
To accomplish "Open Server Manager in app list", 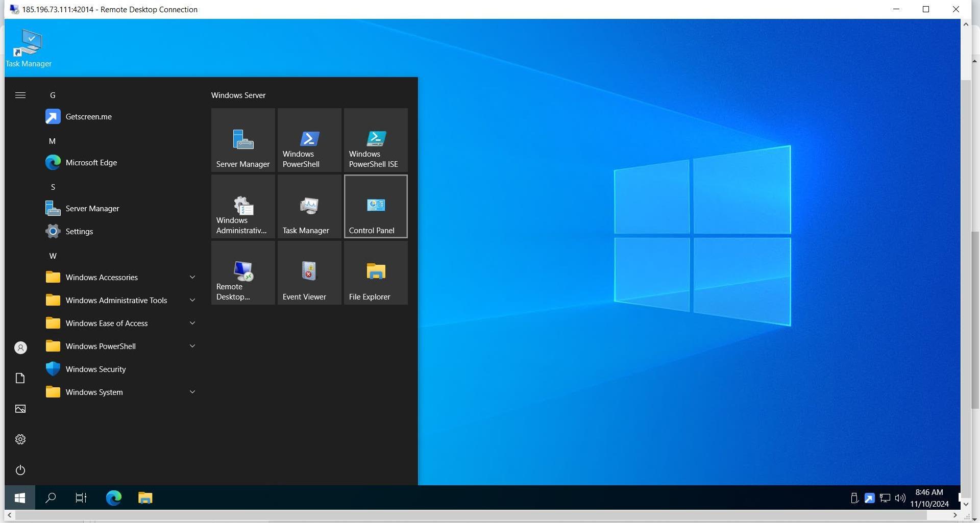I will pos(120,209).
